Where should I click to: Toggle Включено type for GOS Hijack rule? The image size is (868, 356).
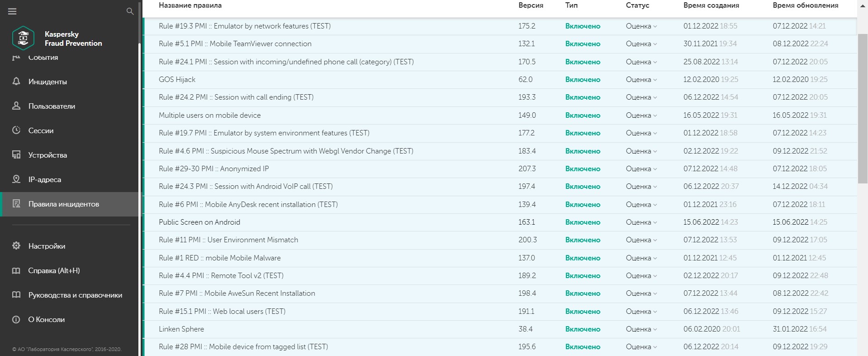pyautogui.click(x=583, y=80)
